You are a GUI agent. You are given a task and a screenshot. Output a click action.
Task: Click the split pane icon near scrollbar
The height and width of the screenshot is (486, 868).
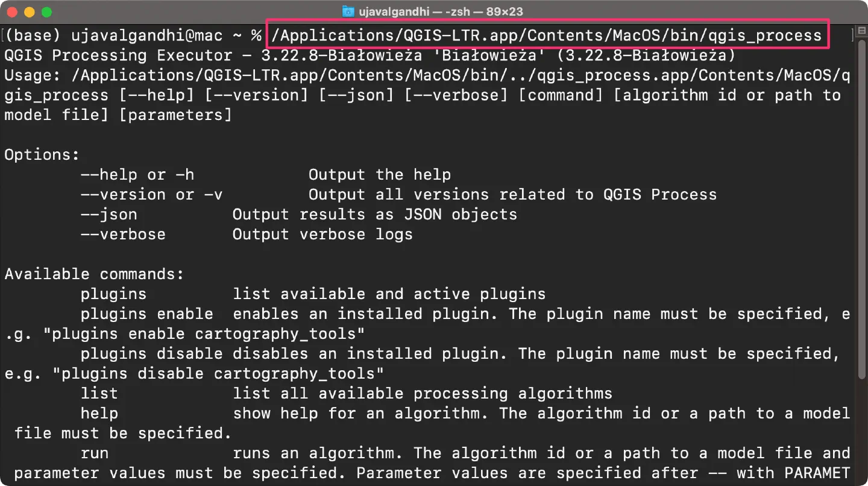point(861,30)
